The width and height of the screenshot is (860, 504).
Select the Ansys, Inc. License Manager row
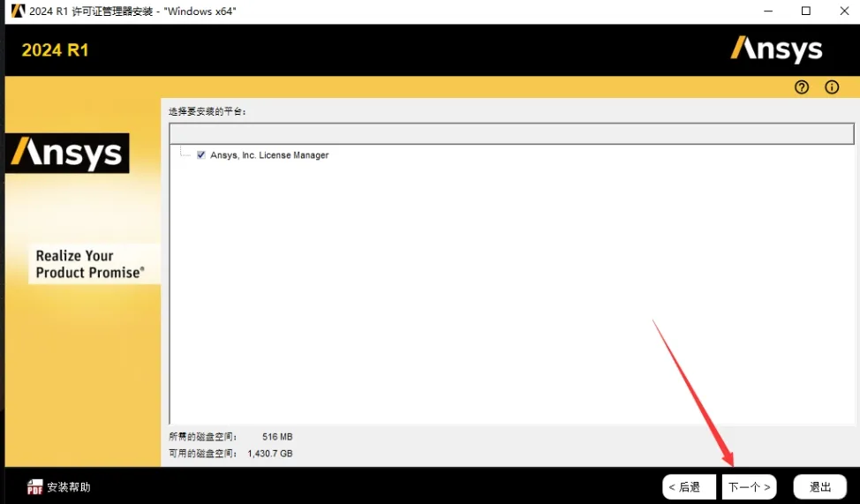(x=269, y=155)
